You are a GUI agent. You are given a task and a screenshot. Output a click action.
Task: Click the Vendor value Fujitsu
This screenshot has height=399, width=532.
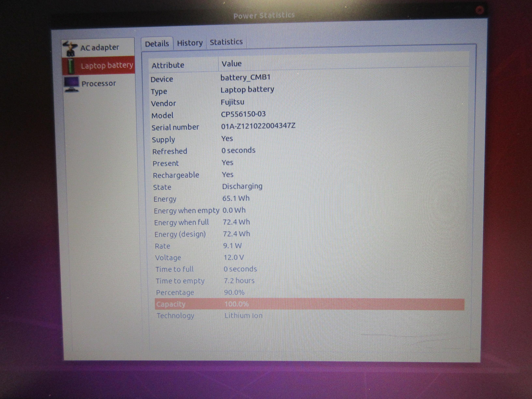click(x=232, y=102)
